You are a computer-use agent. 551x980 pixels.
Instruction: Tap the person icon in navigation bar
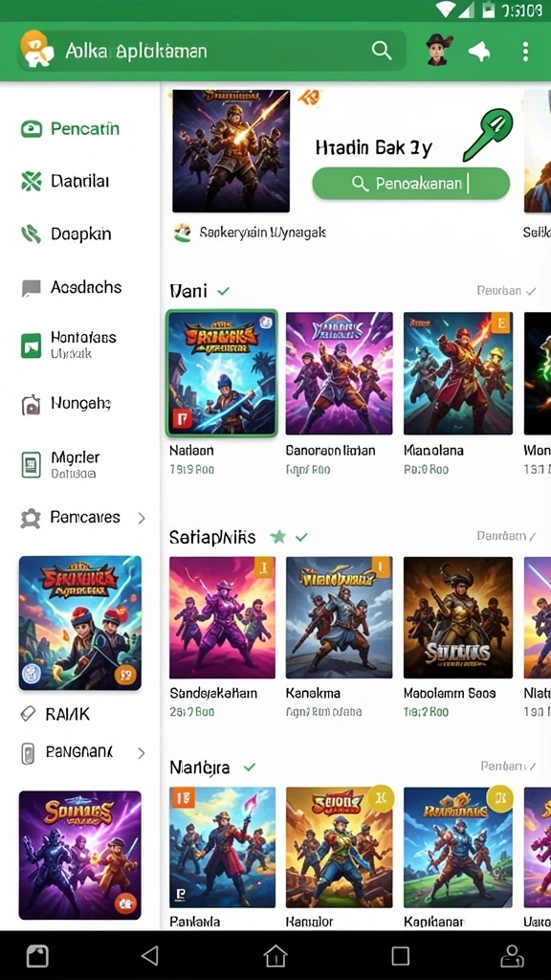[x=513, y=955]
